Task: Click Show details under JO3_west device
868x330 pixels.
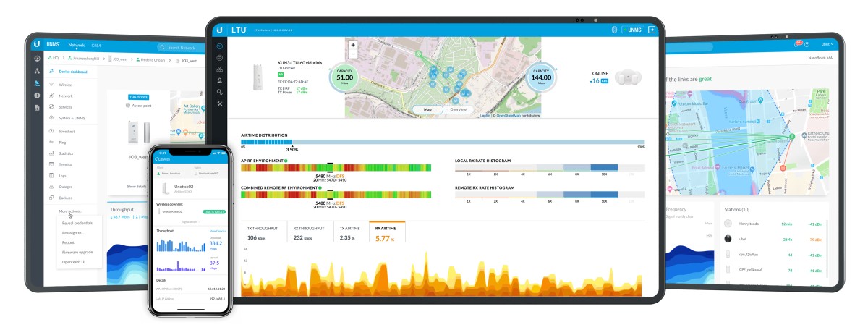Action: (x=138, y=186)
